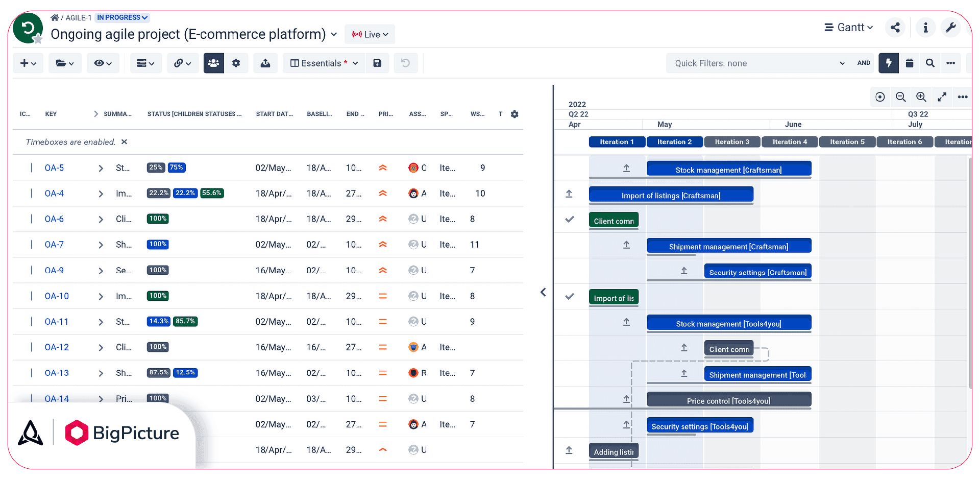
Task: Open the calendar icon in toolbar
Action: tap(910, 63)
